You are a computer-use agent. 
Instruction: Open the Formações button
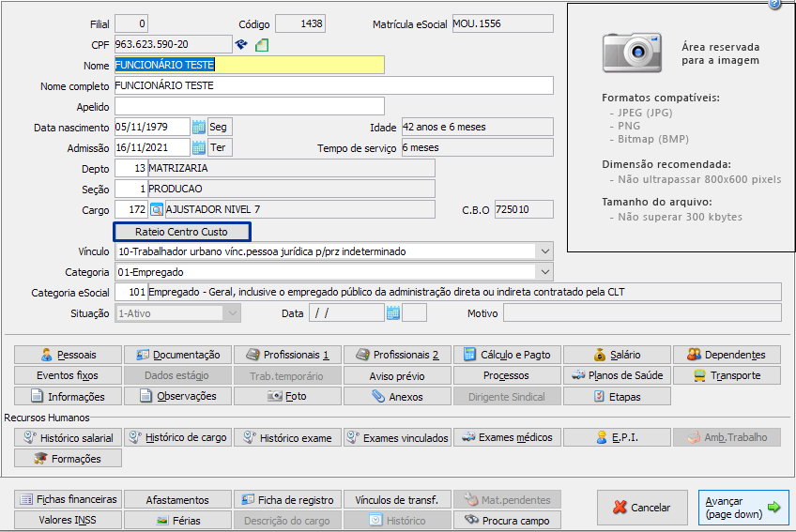(x=68, y=459)
